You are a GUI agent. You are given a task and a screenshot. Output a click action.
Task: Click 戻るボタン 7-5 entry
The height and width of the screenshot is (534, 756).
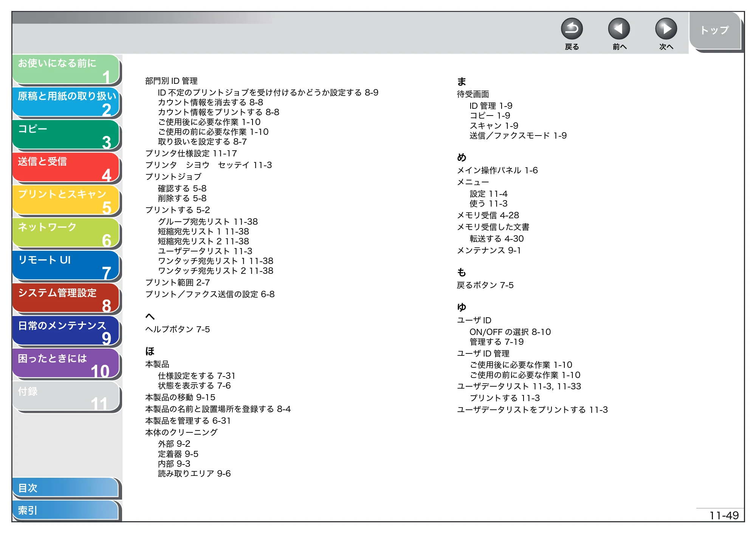(485, 285)
